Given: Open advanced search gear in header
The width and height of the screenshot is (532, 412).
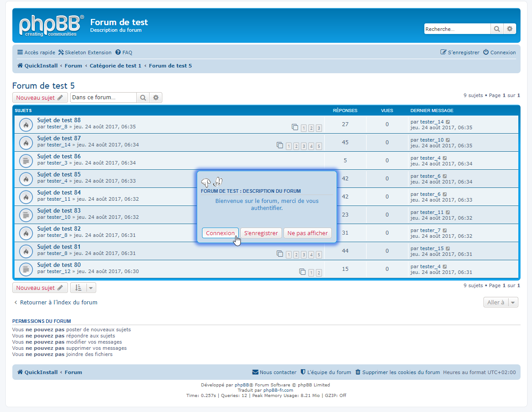Looking at the screenshot, I should click(x=510, y=29).
